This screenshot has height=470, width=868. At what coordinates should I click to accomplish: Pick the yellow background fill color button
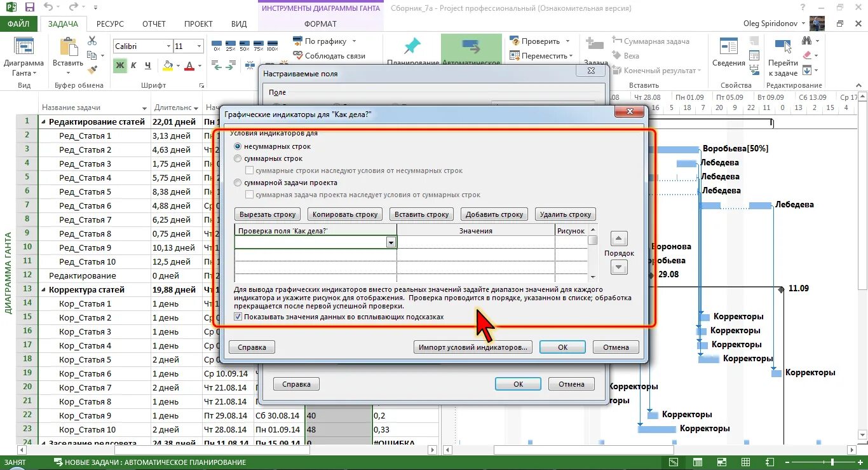[x=168, y=66]
